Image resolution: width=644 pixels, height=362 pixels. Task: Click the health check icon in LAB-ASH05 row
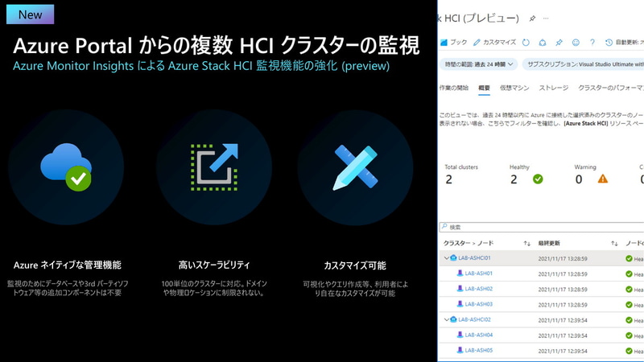(629, 351)
